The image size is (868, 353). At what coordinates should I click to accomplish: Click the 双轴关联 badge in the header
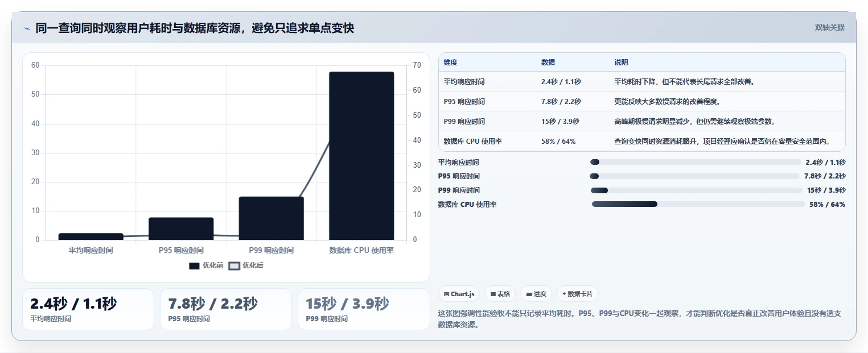[829, 27]
